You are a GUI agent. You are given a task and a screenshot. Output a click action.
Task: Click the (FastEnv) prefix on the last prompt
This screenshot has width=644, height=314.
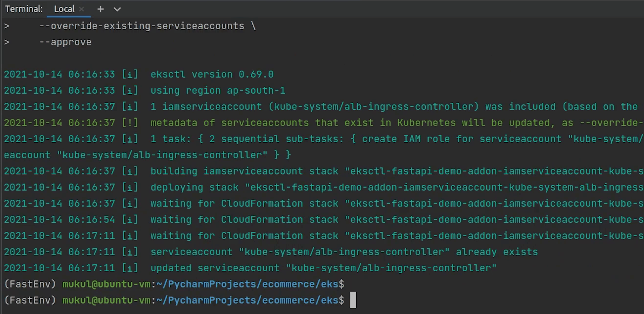(30, 300)
